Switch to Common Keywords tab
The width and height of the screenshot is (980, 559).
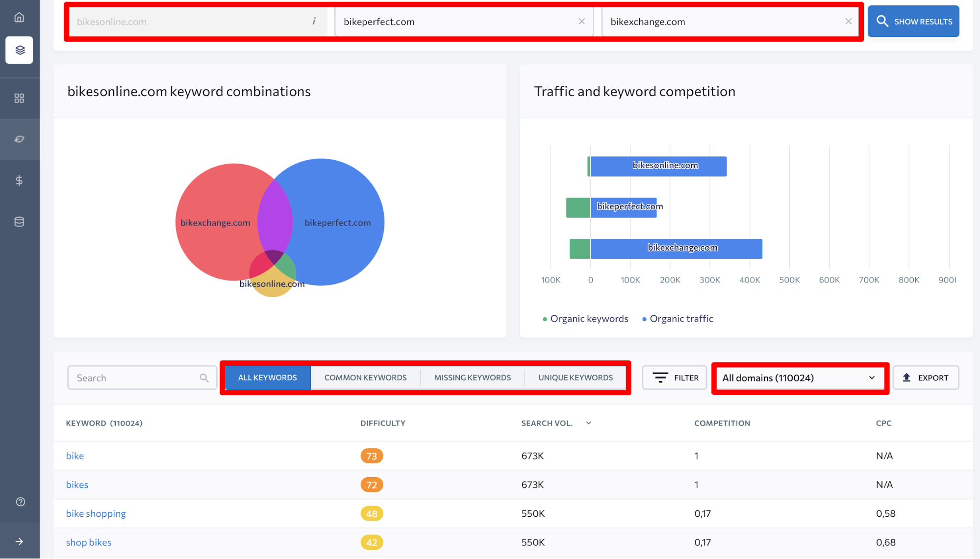point(365,378)
